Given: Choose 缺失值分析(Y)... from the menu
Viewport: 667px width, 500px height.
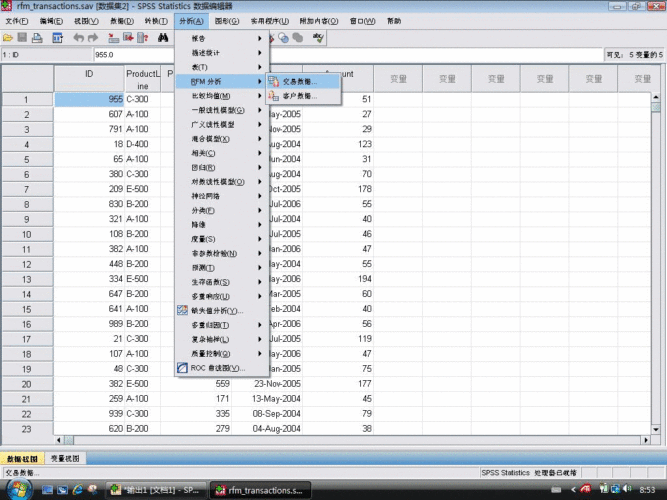Looking at the screenshot, I should (222, 311).
